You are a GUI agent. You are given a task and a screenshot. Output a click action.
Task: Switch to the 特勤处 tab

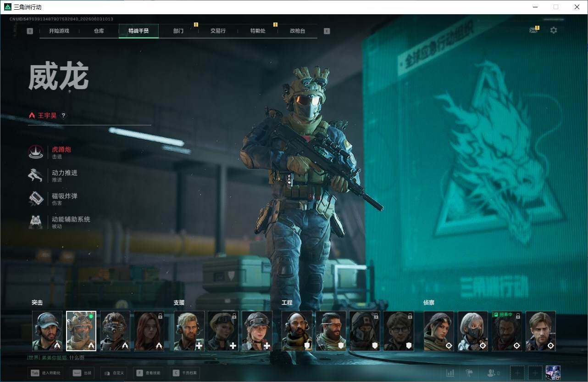(x=258, y=31)
